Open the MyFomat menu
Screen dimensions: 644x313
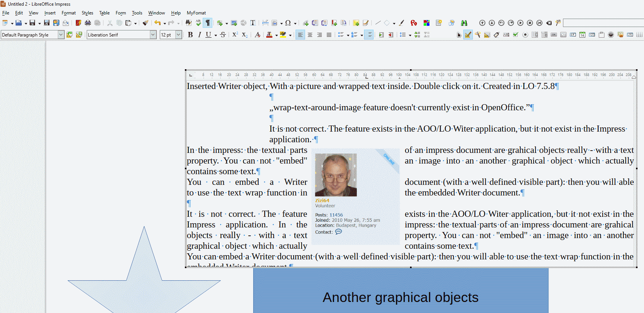pyautogui.click(x=196, y=13)
